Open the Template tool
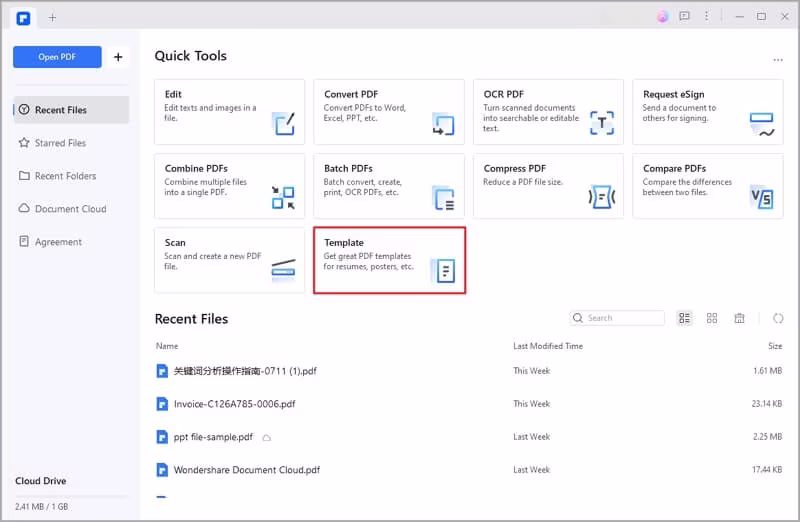 pos(389,260)
